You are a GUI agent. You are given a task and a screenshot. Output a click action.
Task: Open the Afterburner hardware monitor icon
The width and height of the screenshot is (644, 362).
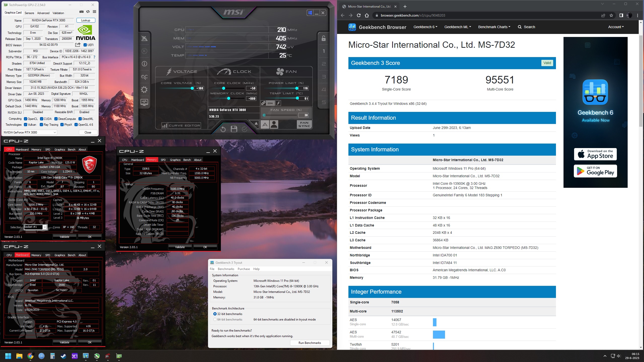coord(144,102)
